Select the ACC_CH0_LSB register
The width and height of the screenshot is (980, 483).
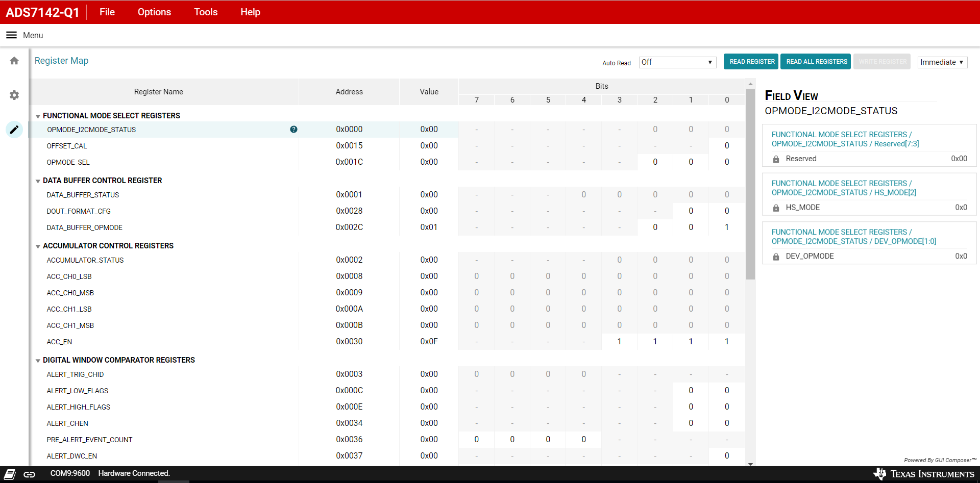point(69,276)
